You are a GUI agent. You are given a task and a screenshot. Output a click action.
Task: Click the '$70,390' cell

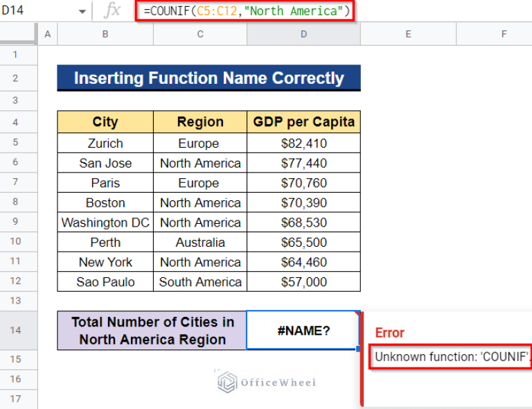tap(303, 202)
